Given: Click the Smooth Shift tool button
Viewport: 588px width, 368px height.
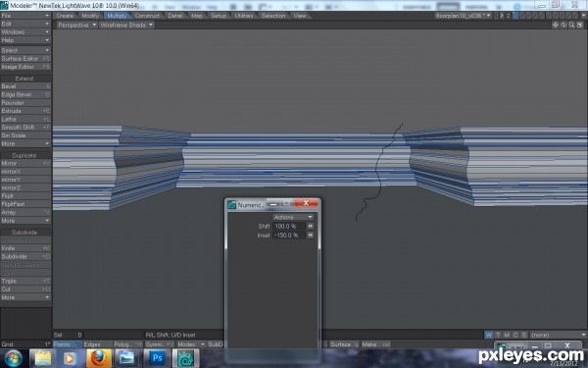Looking at the screenshot, I should (25, 127).
